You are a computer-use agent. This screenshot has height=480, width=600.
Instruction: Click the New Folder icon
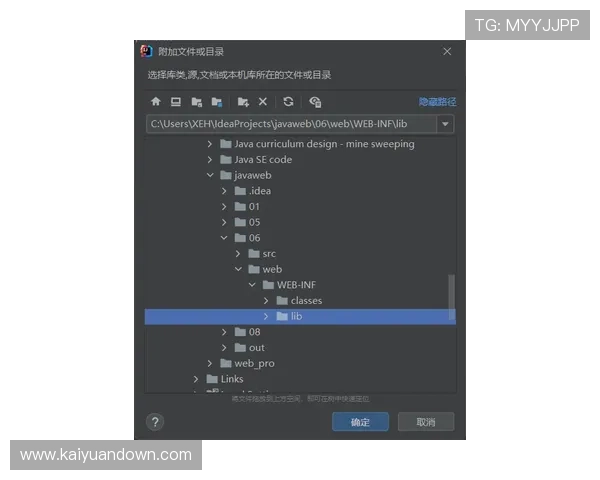242,102
